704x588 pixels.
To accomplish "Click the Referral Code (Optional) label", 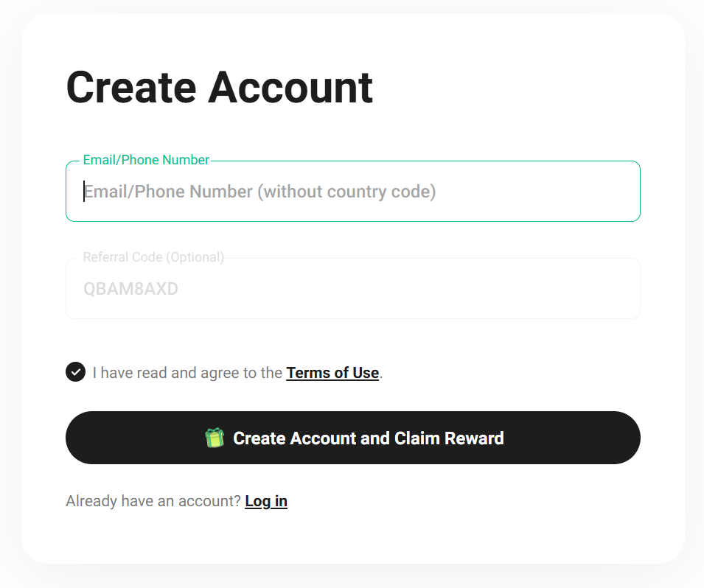I will pyautogui.click(x=153, y=257).
